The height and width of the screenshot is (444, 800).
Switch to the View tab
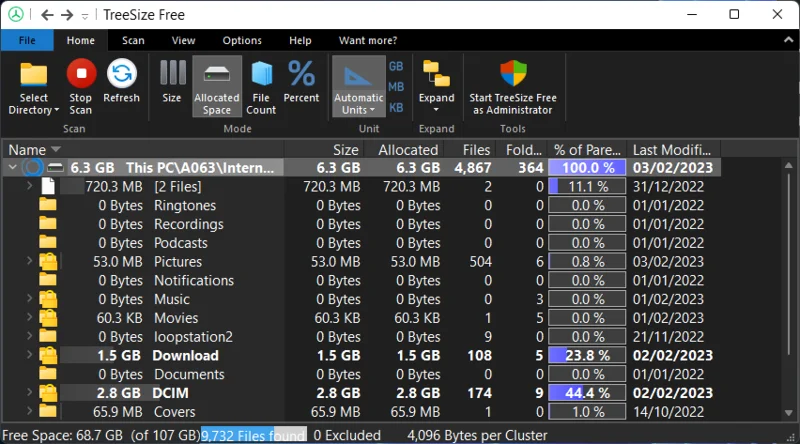(183, 40)
